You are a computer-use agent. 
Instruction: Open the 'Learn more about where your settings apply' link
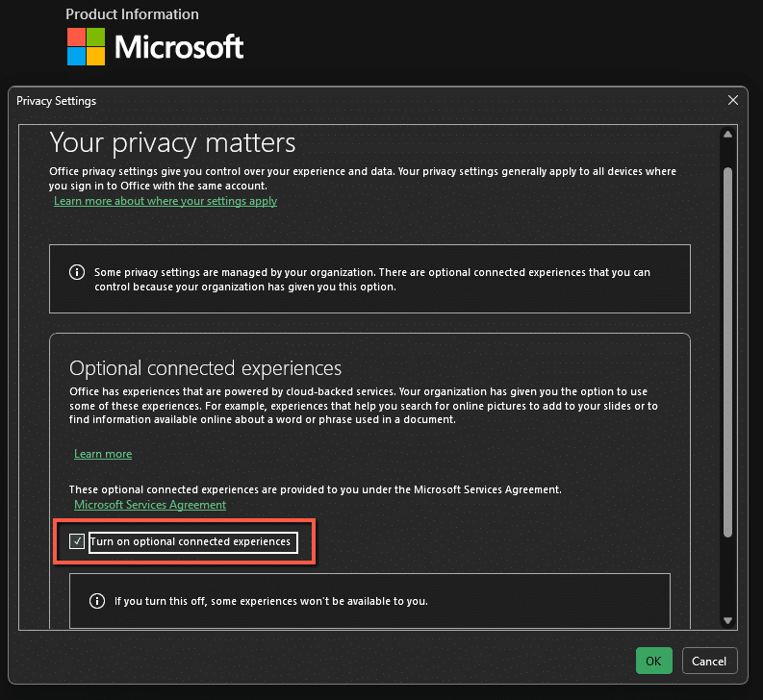[x=165, y=201]
